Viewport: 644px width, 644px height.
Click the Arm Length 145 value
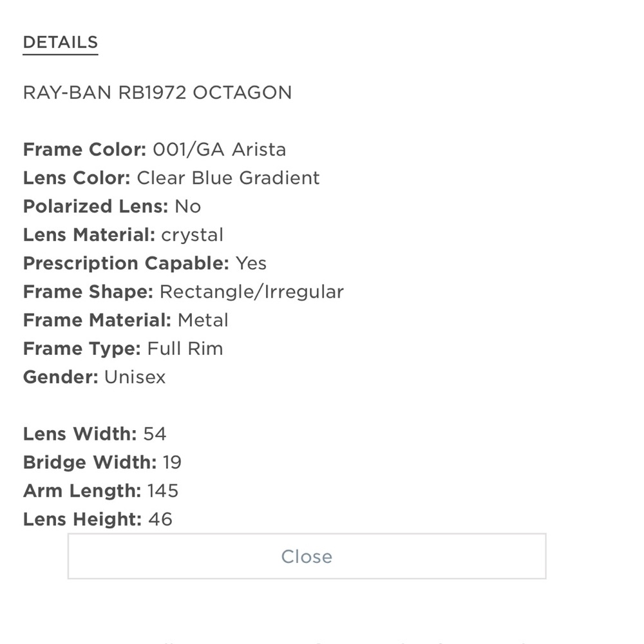pos(163,491)
